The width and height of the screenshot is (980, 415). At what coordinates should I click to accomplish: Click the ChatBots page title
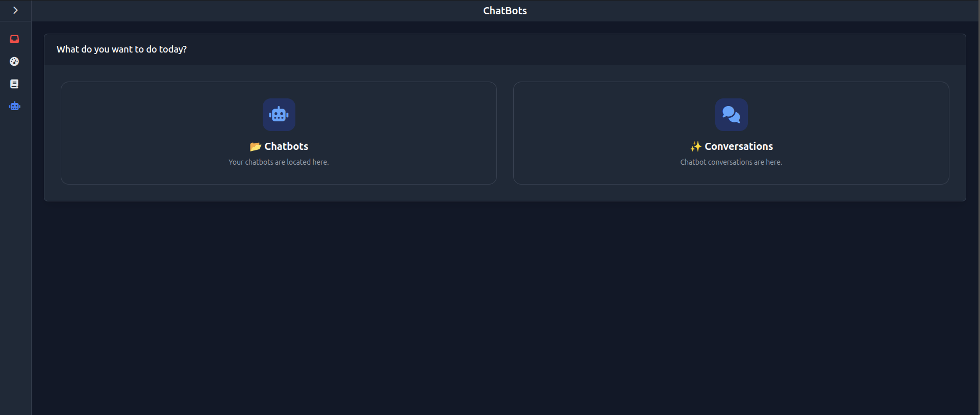(x=504, y=10)
